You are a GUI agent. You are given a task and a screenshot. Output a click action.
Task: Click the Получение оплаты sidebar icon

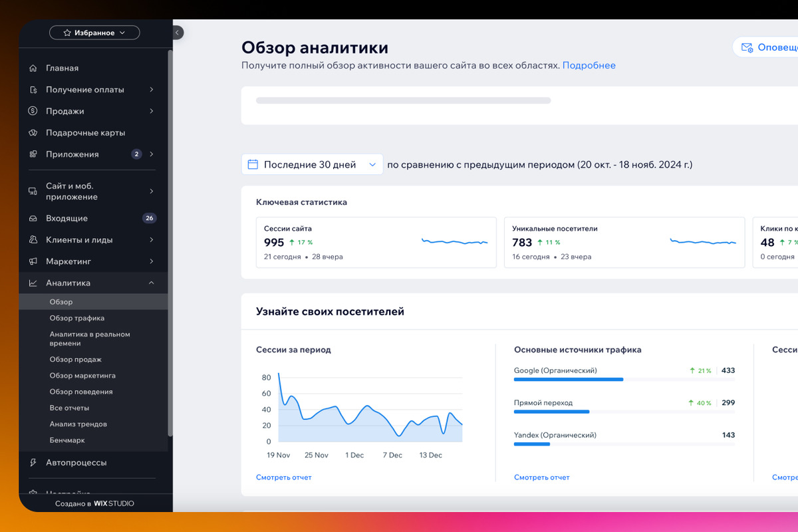pyautogui.click(x=33, y=90)
